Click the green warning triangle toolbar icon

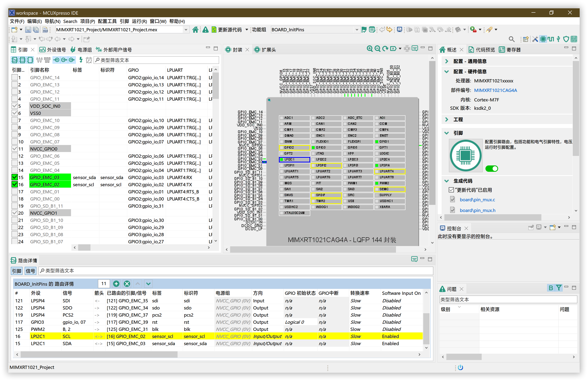pyautogui.click(x=205, y=30)
